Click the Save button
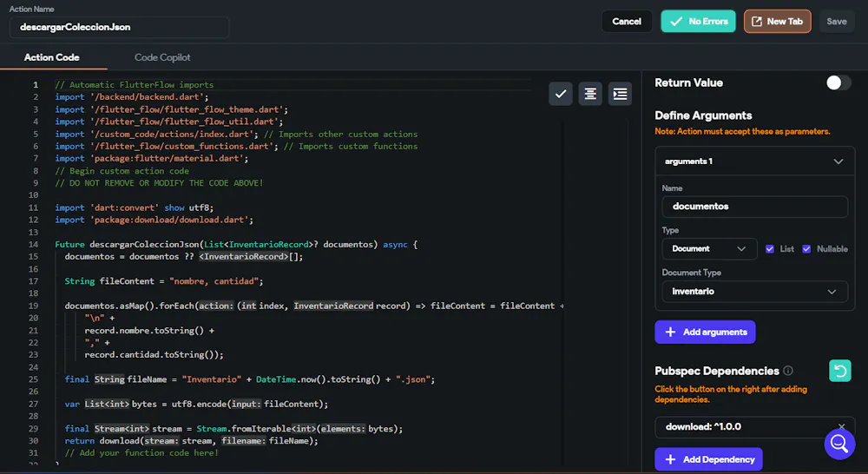 point(837,21)
